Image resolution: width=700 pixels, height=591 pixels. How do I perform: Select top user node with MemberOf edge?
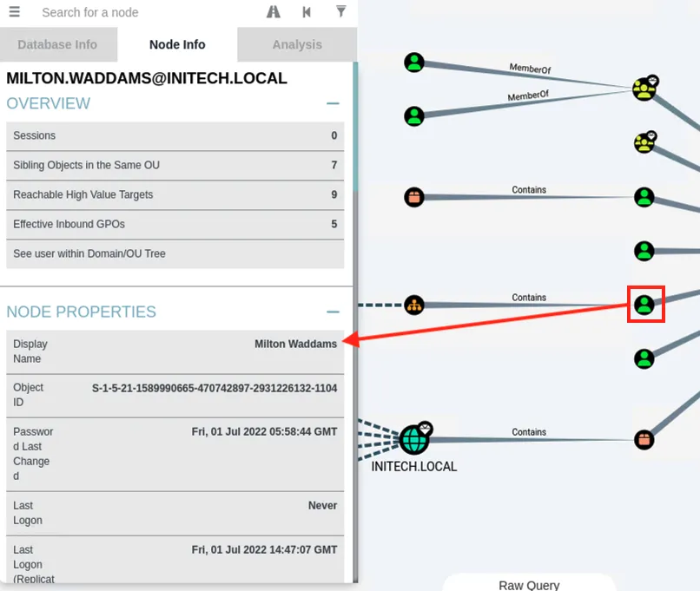(414, 62)
